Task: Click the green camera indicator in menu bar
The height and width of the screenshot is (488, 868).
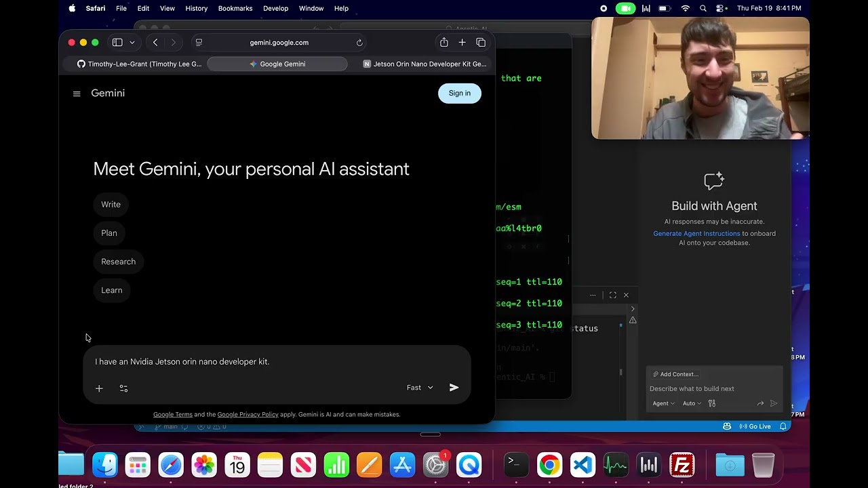Action: pyautogui.click(x=625, y=8)
